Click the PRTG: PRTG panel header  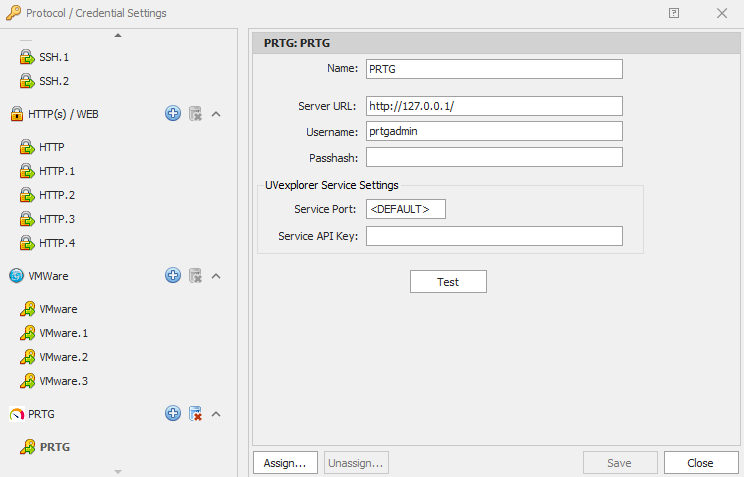coord(496,43)
